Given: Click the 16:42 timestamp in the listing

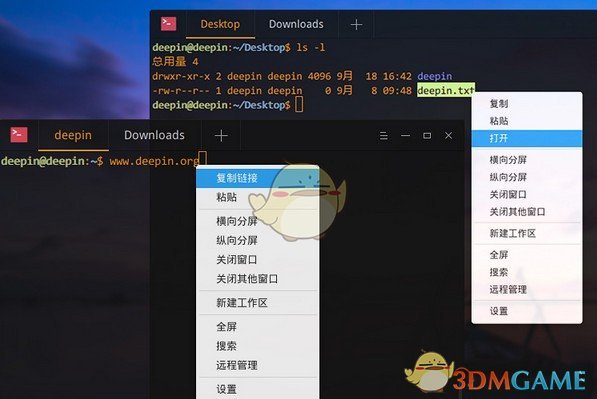Looking at the screenshot, I should [x=397, y=76].
